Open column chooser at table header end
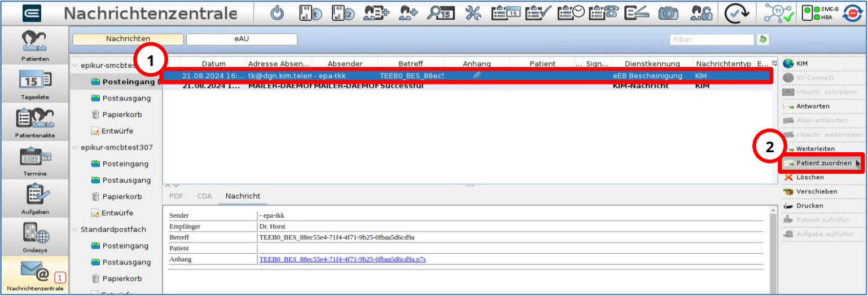This screenshot has width=868, height=296. (x=774, y=63)
